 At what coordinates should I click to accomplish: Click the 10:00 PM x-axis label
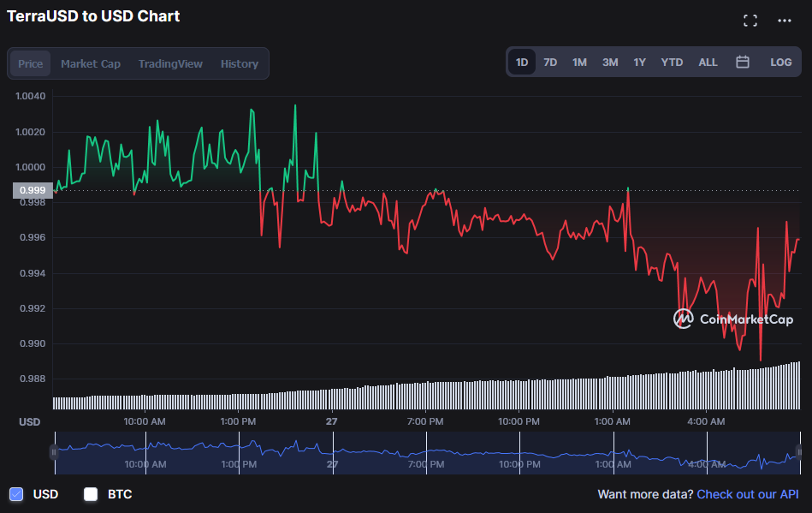[x=519, y=421]
